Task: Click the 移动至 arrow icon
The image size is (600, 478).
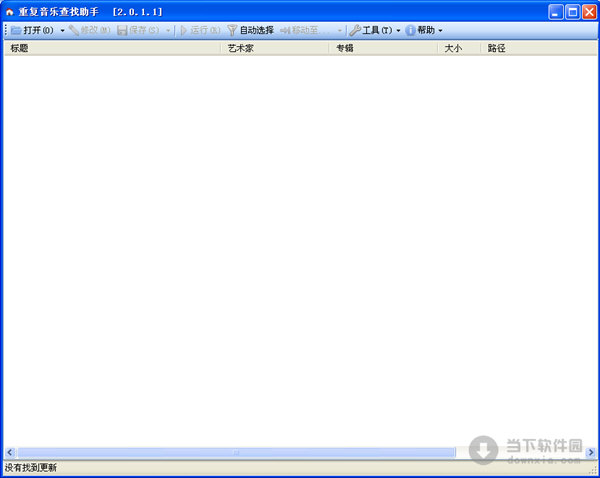Action: pos(285,30)
